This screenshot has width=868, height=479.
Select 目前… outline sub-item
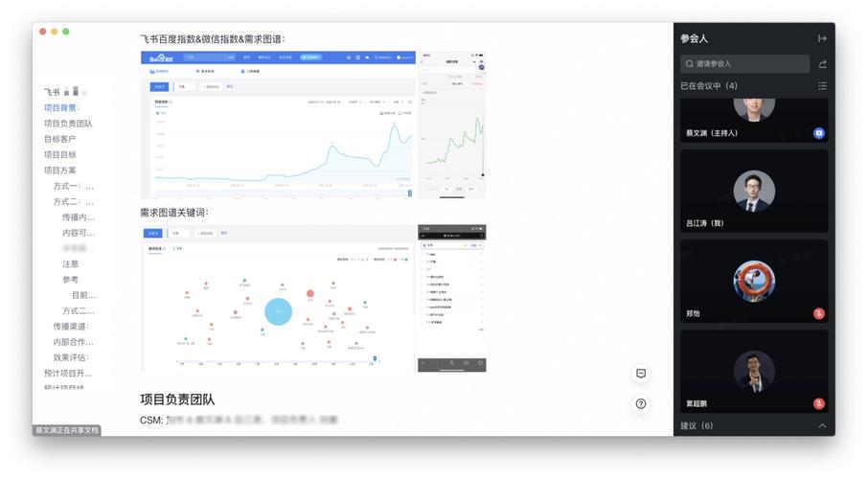click(83, 295)
